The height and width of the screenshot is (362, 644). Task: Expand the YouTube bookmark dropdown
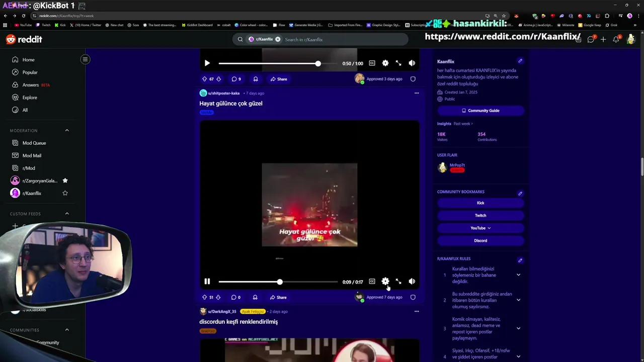(x=480, y=228)
